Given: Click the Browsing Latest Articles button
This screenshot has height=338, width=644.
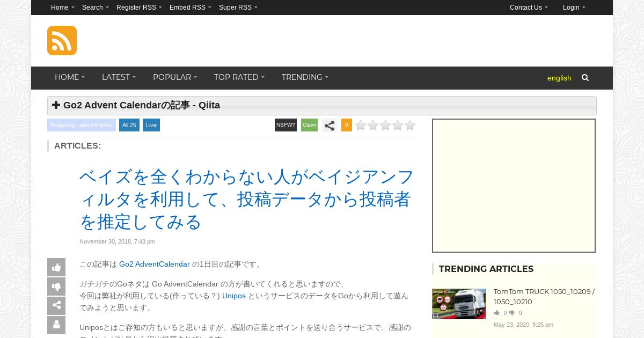Looking at the screenshot, I should pos(82,125).
